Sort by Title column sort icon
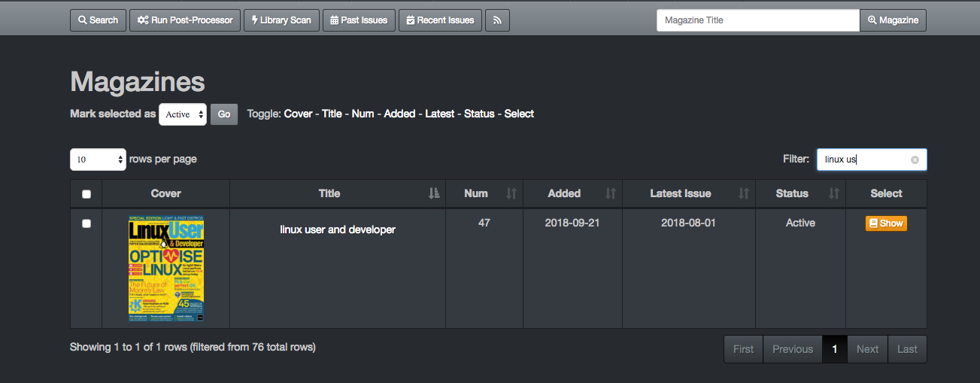 click(x=434, y=193)
